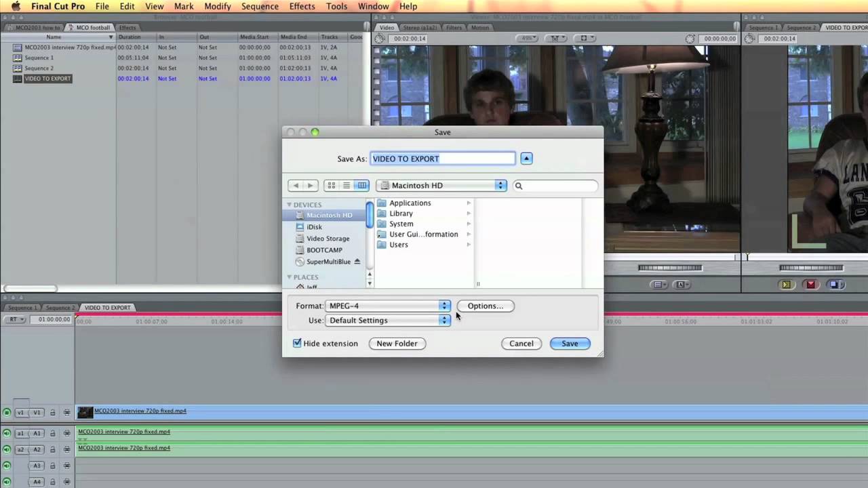
Task: Open the Use Default Settings dropdown
Action: pyautogui.click(x=388, y=321)
